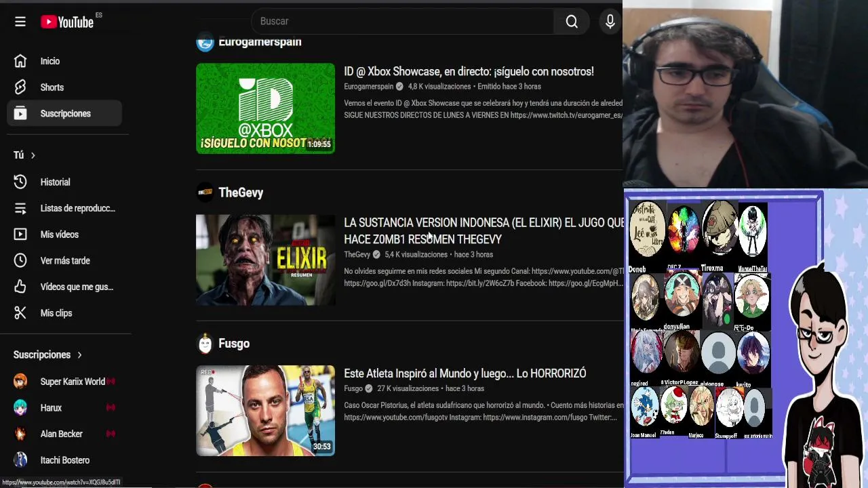Image resolution: width=868 pixels, height=488 pixels.
Task: Click the ELIXIR video thumbnail
Action: click(265, 260)
